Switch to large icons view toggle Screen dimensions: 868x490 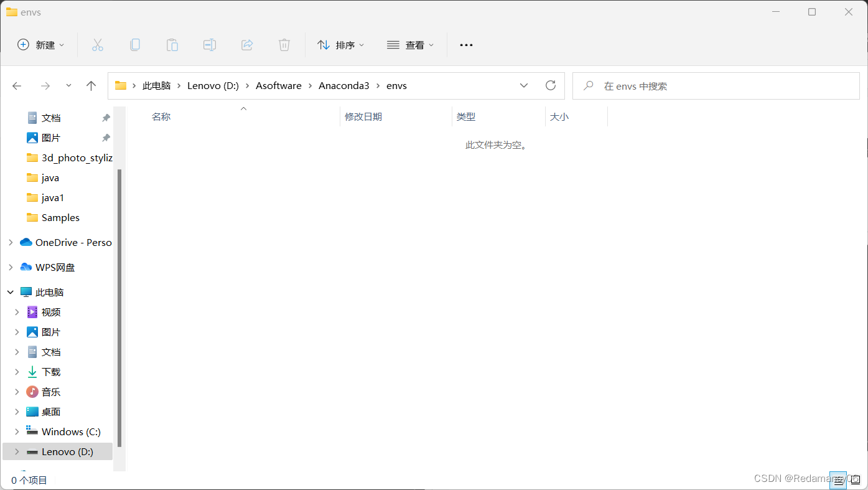pyautogui.click(x=856, y=480)
